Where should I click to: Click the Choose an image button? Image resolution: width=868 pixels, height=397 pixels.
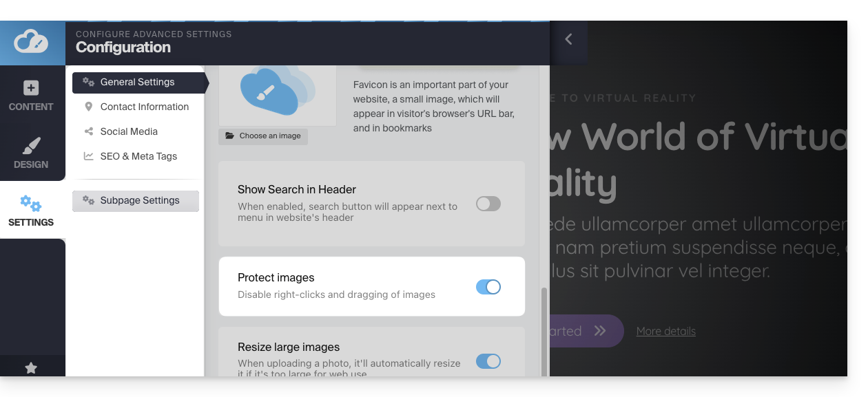click(x=263, y=136)
